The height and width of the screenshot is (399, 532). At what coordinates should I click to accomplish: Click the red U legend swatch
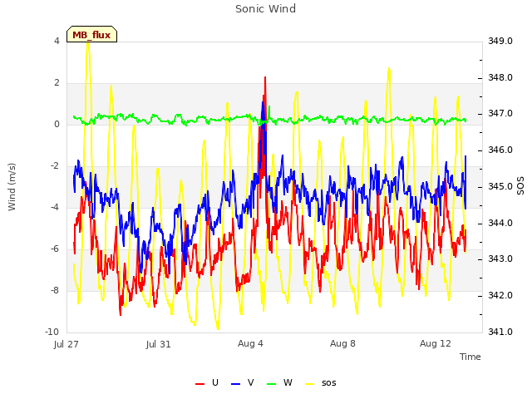199,384
